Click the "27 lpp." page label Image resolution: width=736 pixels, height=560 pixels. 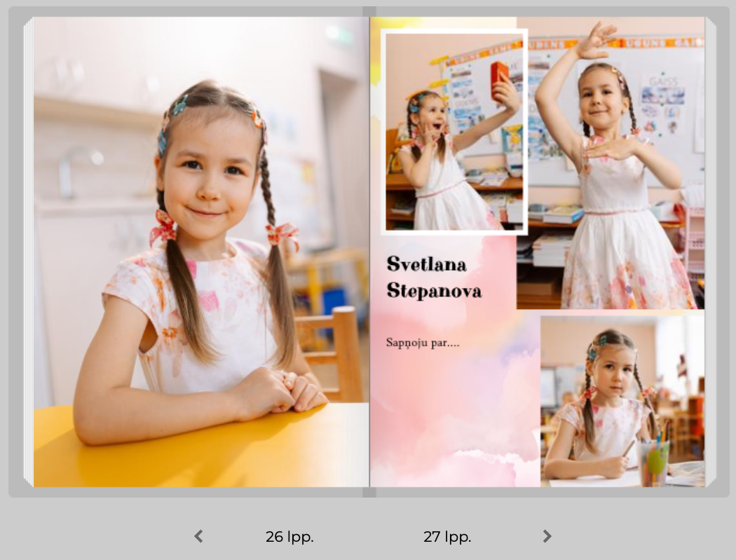pos(447,537)
